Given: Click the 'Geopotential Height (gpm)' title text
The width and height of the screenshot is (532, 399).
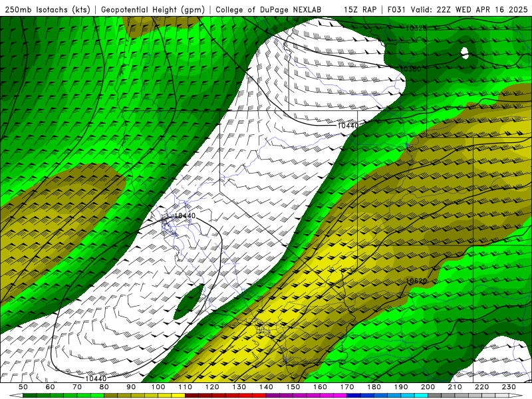Looking at the screenshot, I should coord(153,9).
